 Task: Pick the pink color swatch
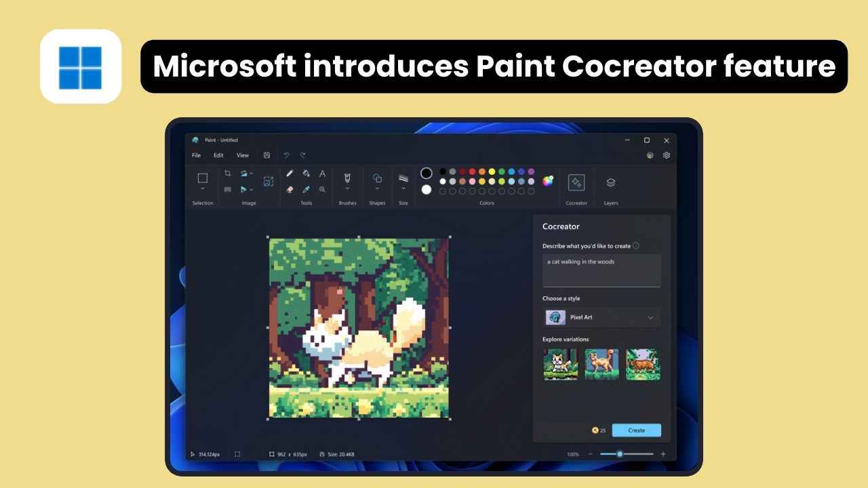[x=472, y=181]
